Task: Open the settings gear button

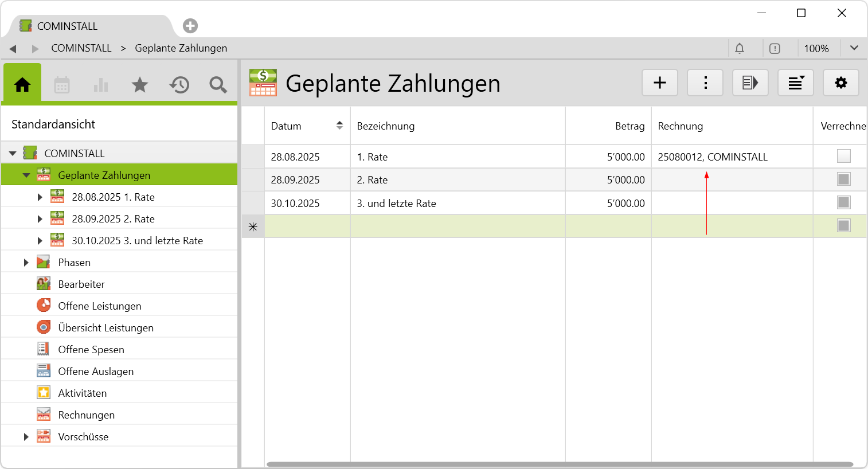Action: click(x=840, y=83)
